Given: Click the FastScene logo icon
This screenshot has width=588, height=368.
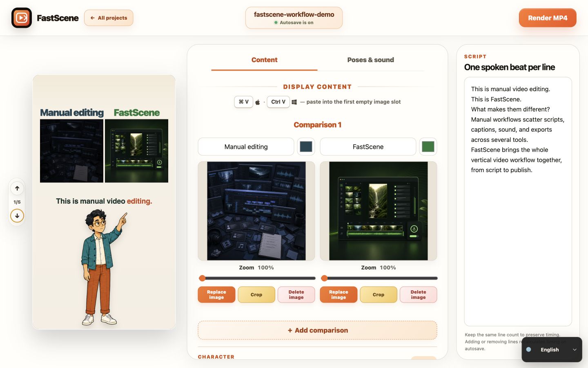Looking at the screenshot, I should [22, 18].
